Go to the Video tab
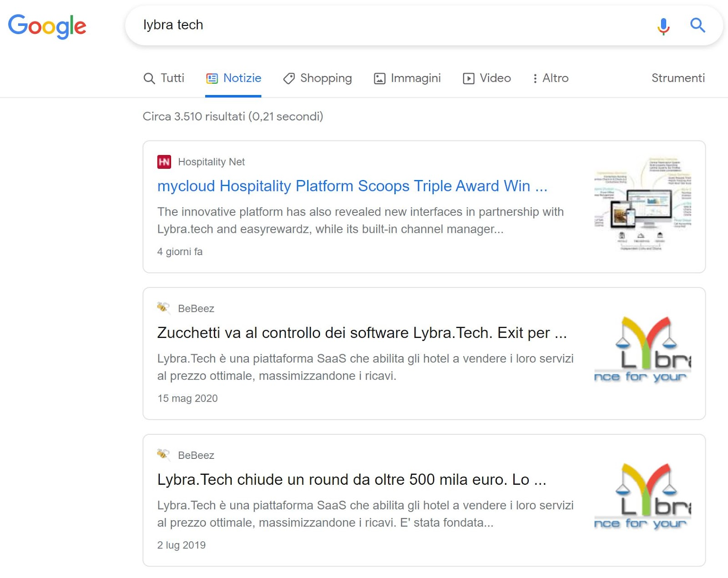This screenshot has height=578, width=728. coord(487,78)
